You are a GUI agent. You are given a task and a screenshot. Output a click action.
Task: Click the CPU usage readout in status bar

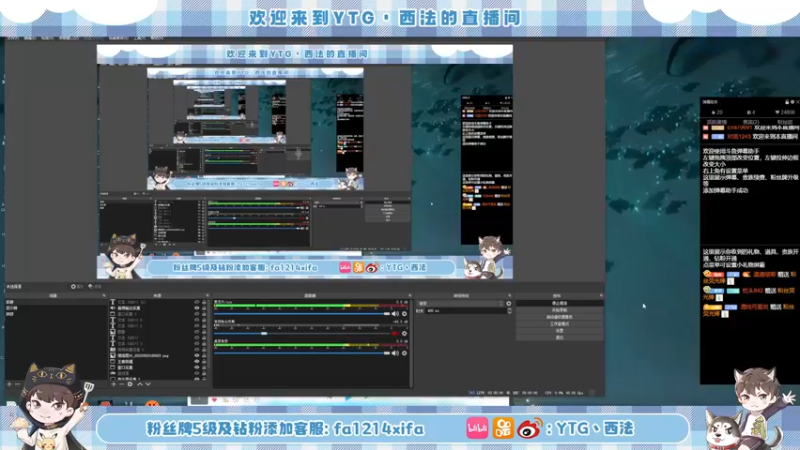point(554,393)
